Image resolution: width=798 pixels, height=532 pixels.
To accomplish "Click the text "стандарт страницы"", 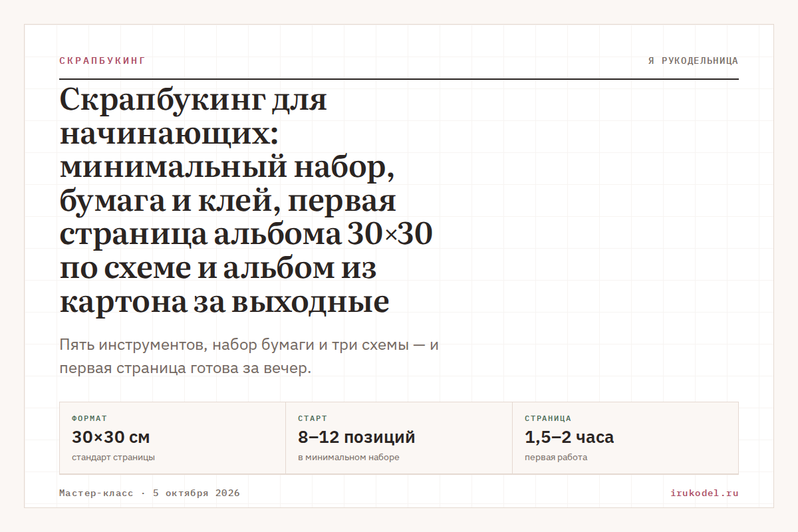I will [113, 458].
